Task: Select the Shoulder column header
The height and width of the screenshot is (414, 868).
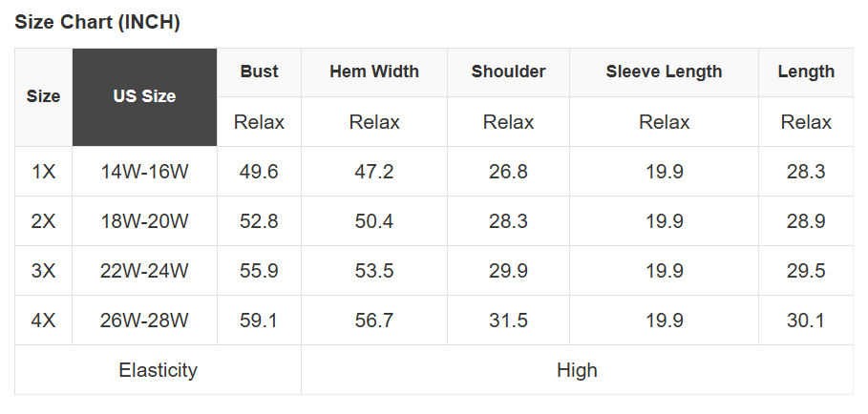Action: click(x=508, y=72)
